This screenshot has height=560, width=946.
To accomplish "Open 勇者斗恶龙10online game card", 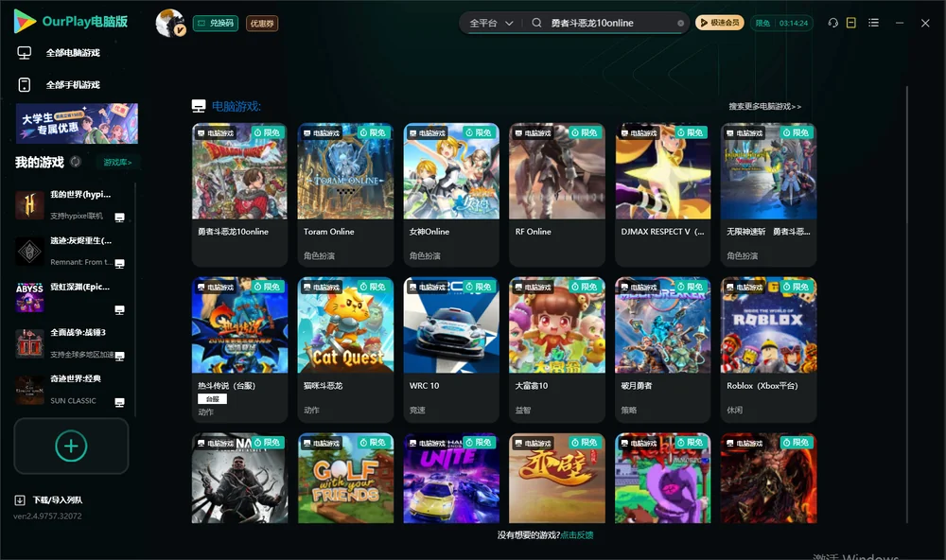I will [x=239, y=194].
